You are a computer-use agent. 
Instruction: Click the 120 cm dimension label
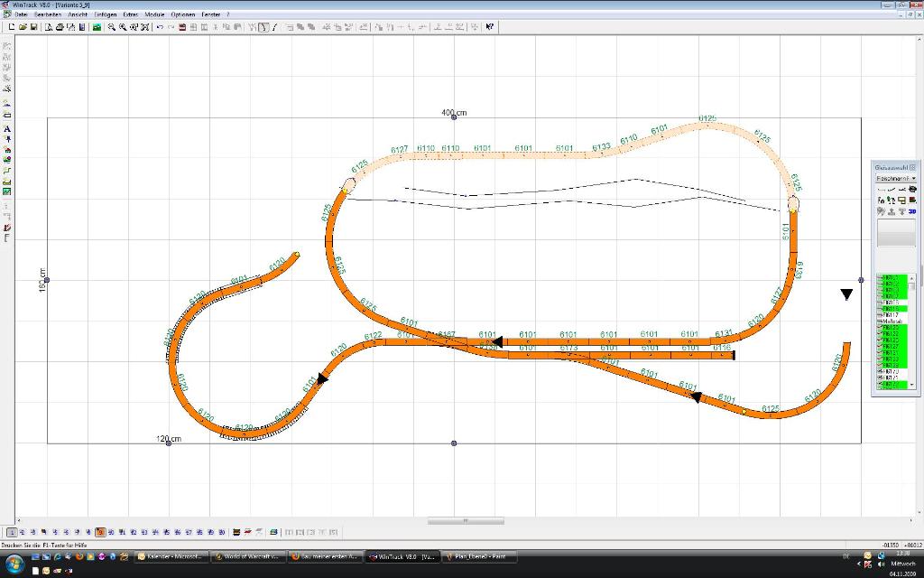pyautogui.click(x=169, y=438)
